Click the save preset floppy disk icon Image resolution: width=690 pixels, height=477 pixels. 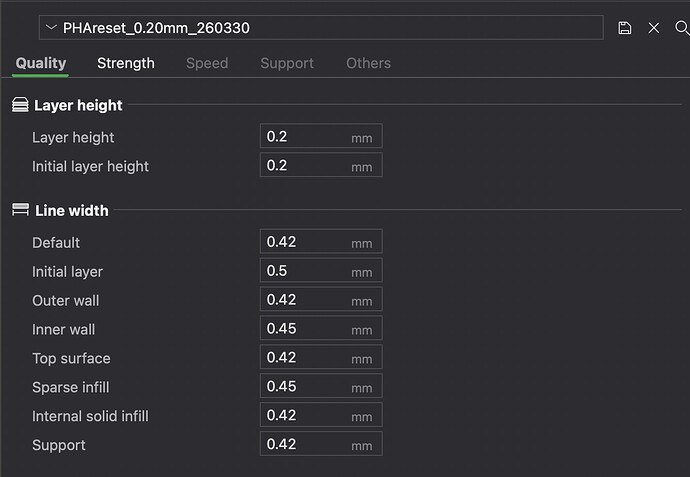624,28
